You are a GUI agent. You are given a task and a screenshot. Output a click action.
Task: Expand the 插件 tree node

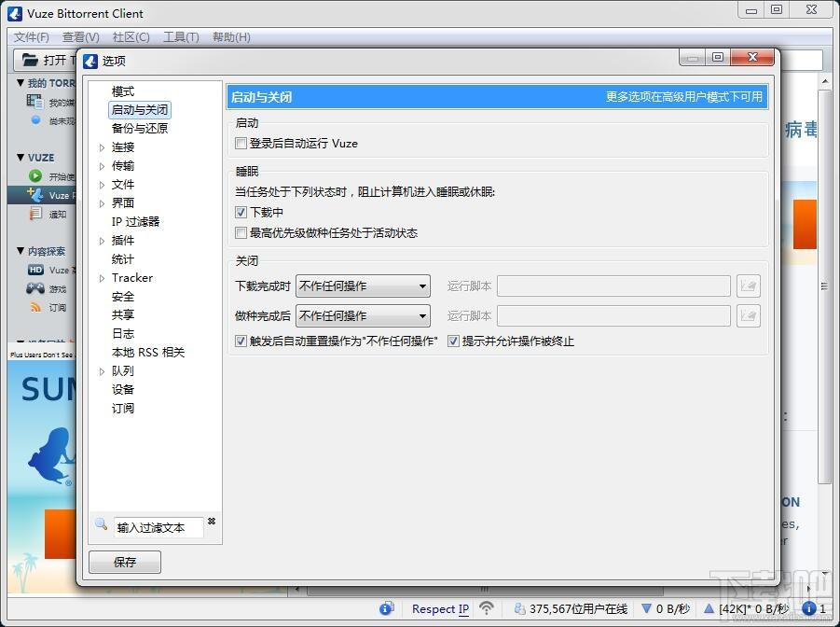102,241
